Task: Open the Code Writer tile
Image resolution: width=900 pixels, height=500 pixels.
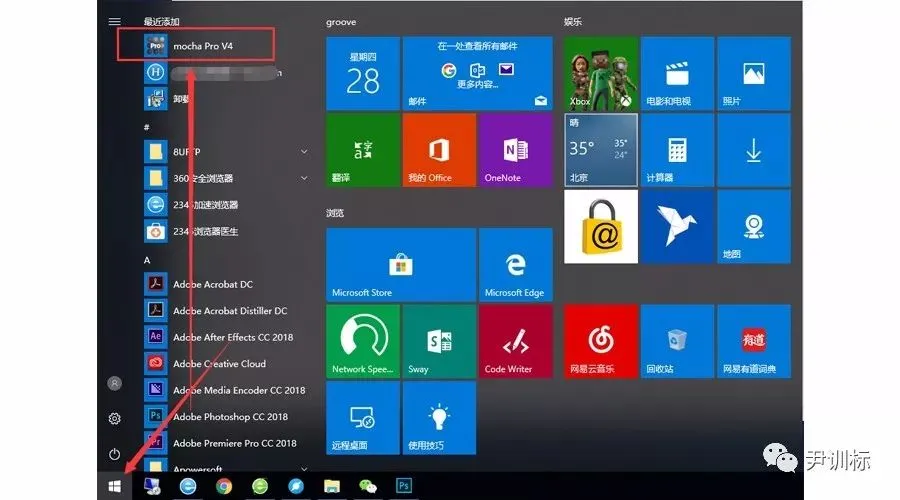Action: click(515, 341)
